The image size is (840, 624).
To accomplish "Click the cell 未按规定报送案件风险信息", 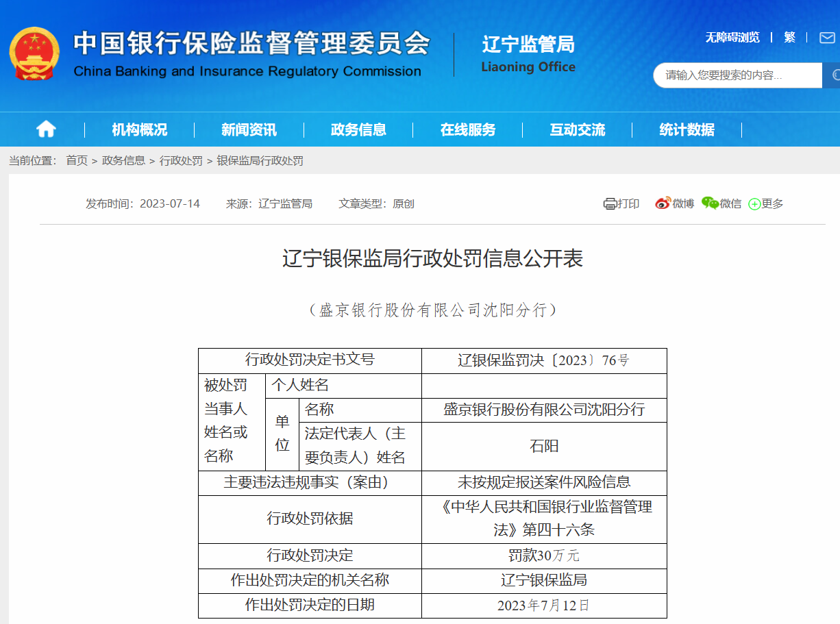I will pos(544,483).
